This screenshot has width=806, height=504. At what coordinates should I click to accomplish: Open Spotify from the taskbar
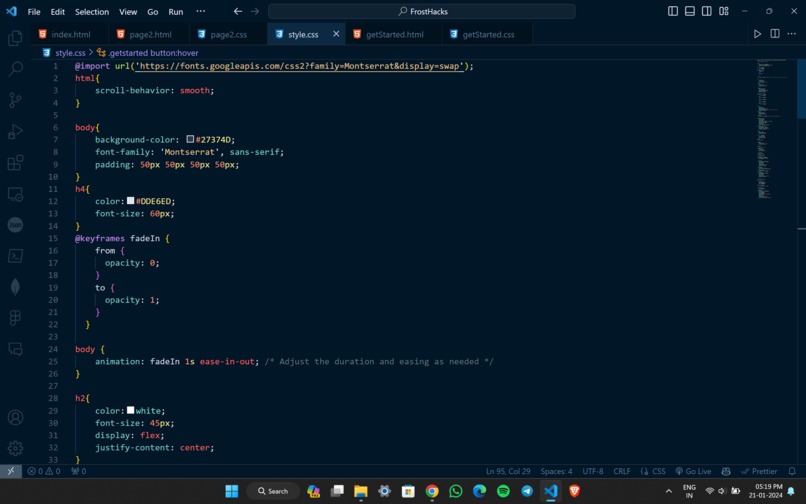tap(503, 491)
